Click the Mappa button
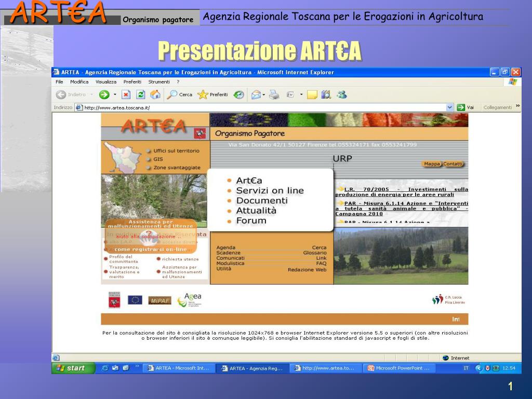The height and width of the screenshot is (399, 532). tap(432, 164)
